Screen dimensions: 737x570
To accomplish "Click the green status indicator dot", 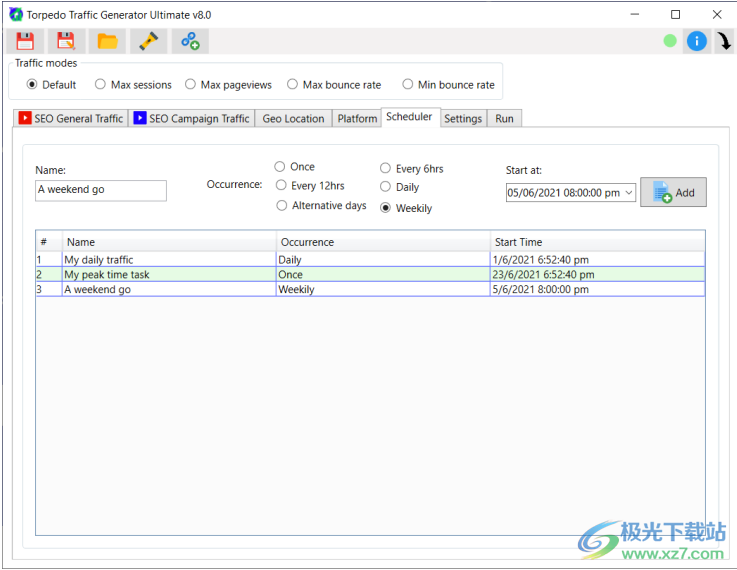I will pos(670,41).
